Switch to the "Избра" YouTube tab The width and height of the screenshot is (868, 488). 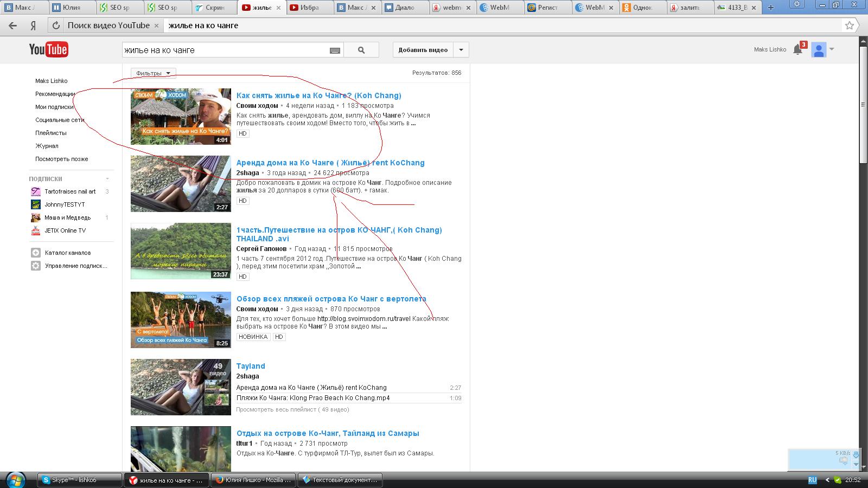click(309, 8)
